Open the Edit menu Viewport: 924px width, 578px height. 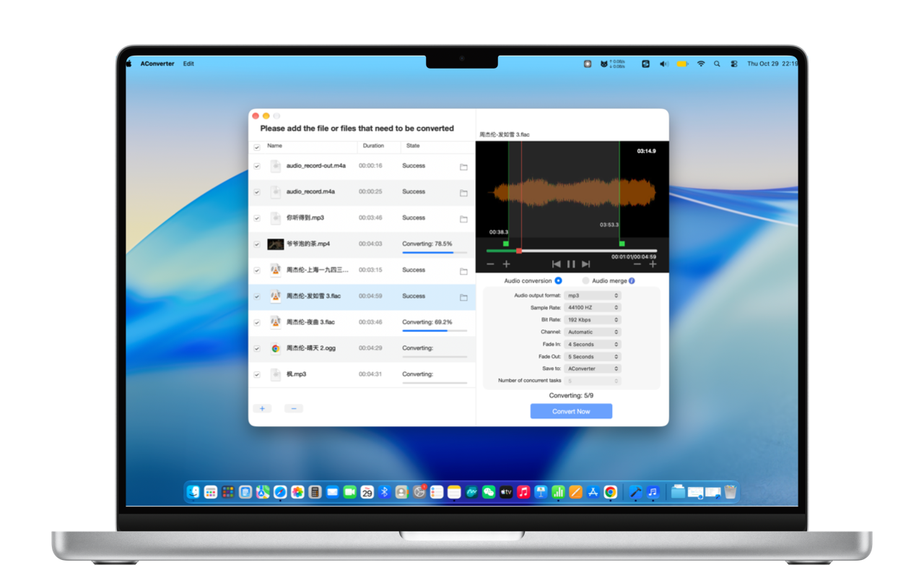[188, 64]
